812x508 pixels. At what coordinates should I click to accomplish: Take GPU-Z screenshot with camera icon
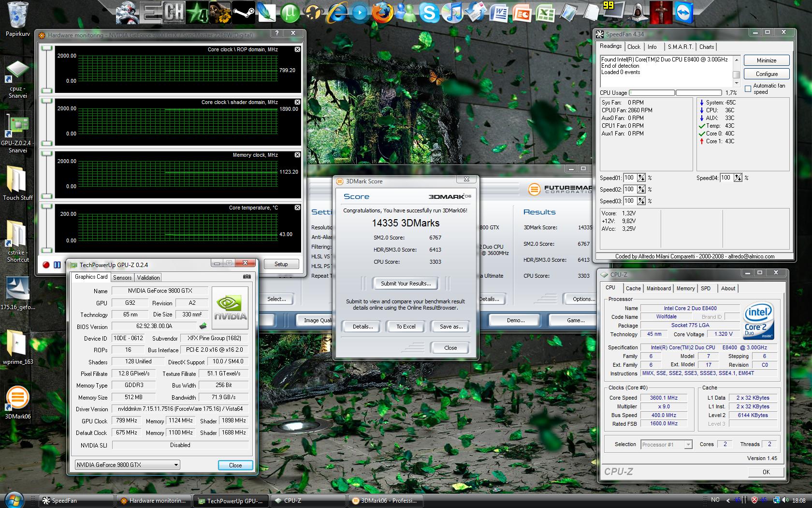(x=246, y=277)
